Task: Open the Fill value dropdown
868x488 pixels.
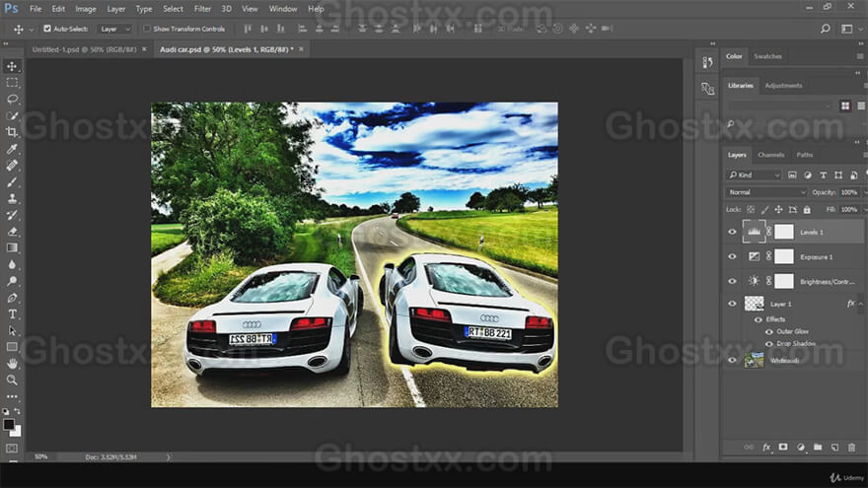Action: [x=864, y=210]
